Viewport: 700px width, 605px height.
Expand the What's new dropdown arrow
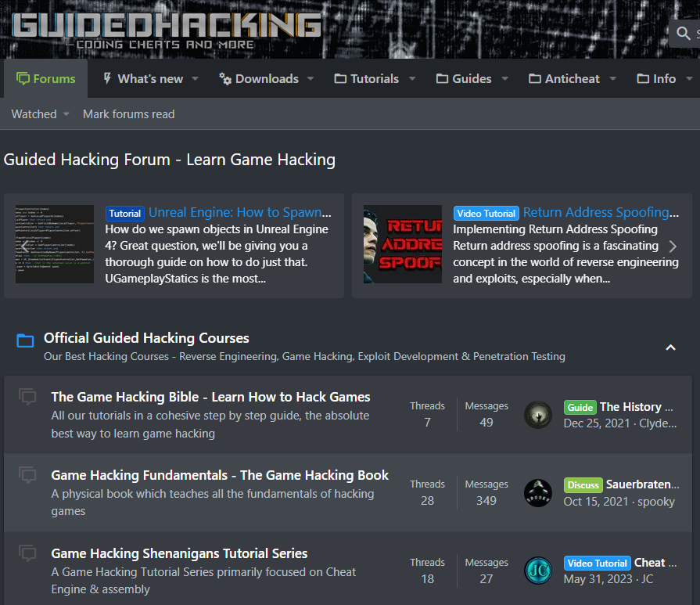pos(195,78)
